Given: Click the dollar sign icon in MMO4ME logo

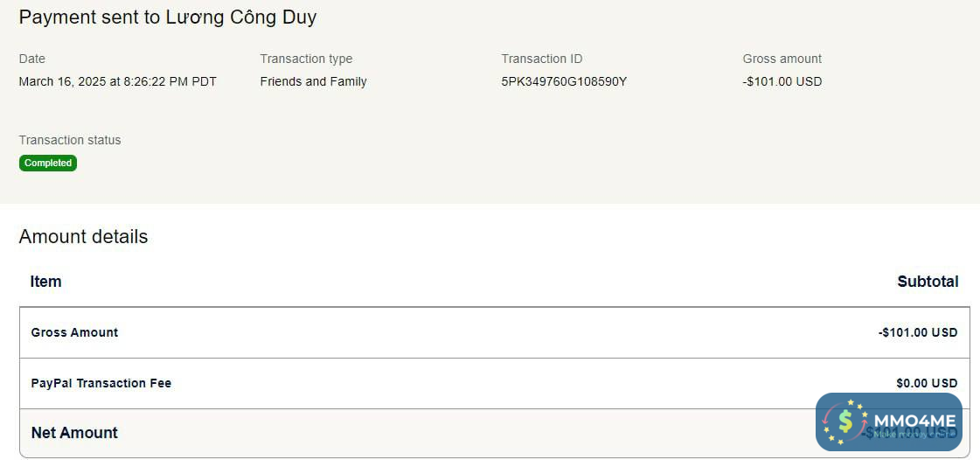Looking at the screenshot, I should coord(844,422).
